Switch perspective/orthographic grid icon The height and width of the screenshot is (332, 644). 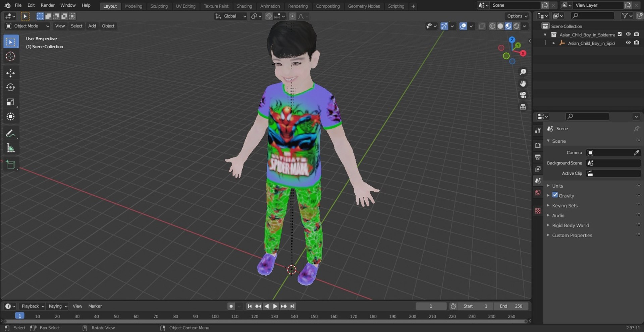click(523, 107)
